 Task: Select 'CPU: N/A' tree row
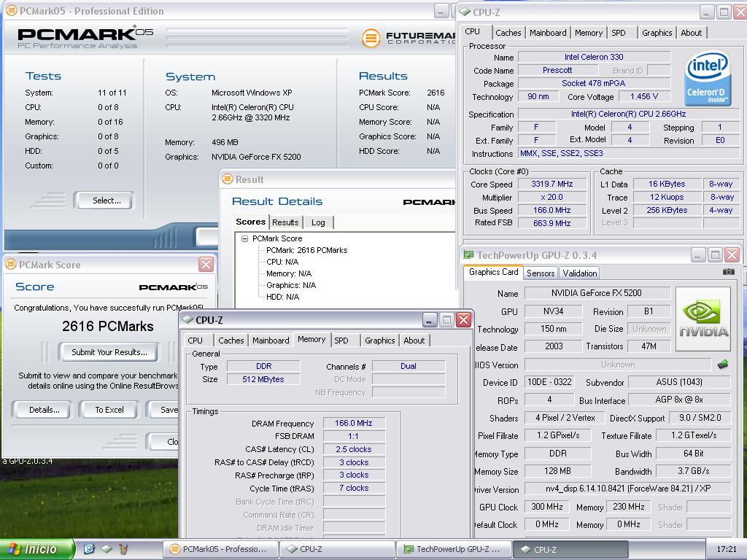[282, 262]
